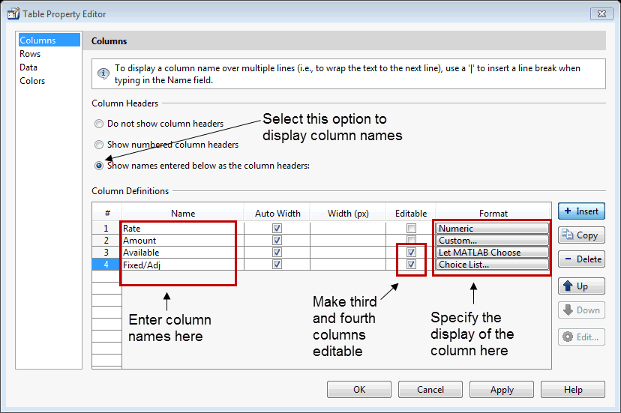Open 'Choice List...' format dropdown
This screenshot has width=621, height=413.
[492, 265]
